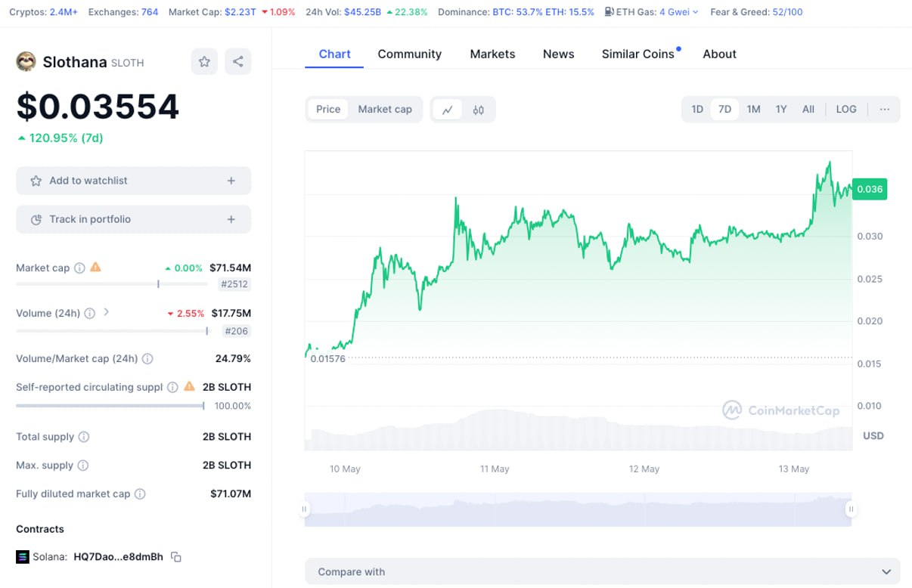Click the plus on Track in portfolio
The image size is (912, 588).
pos(231,219)
